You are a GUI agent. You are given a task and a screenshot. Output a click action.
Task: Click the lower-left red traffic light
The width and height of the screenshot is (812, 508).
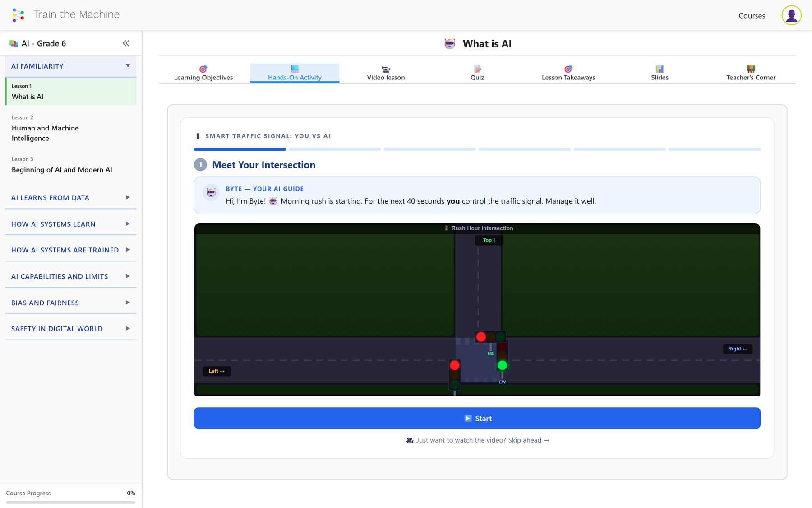(x=455, y=375)
